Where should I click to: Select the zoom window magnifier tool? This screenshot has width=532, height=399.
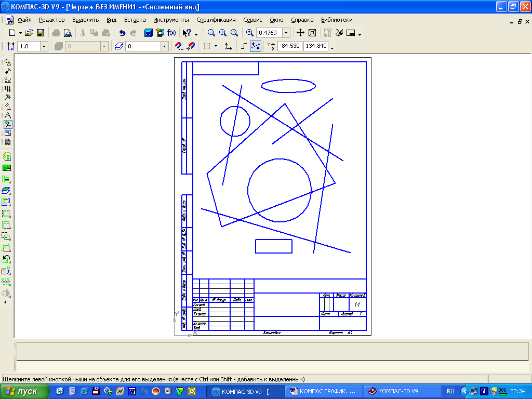pos(211,33)
